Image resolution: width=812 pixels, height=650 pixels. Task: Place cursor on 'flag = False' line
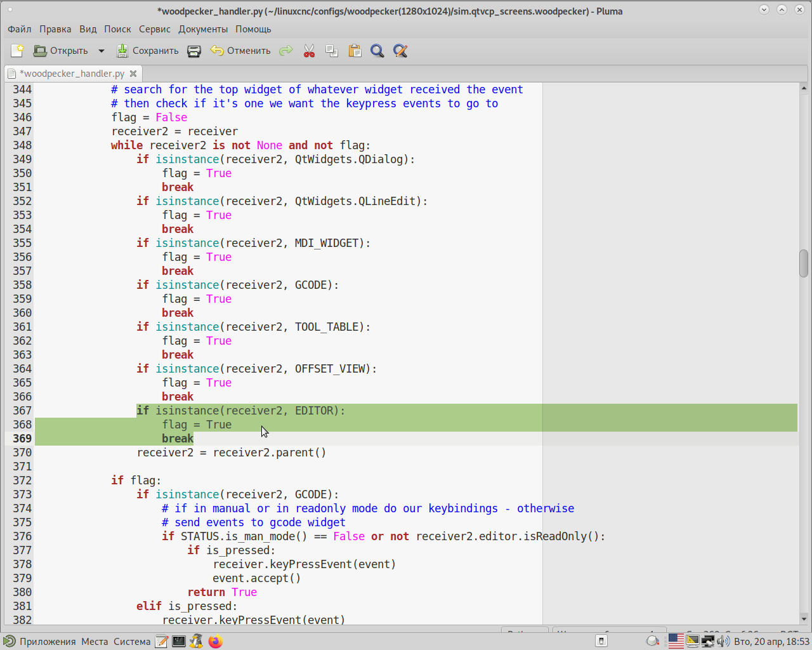[x=149, y=117]
